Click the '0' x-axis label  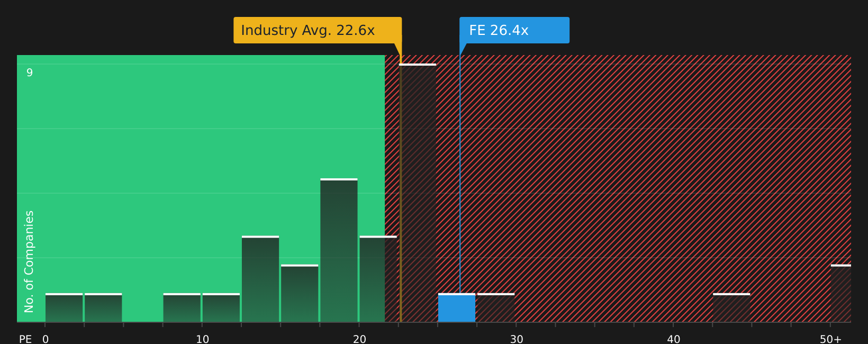click(46, 339)
